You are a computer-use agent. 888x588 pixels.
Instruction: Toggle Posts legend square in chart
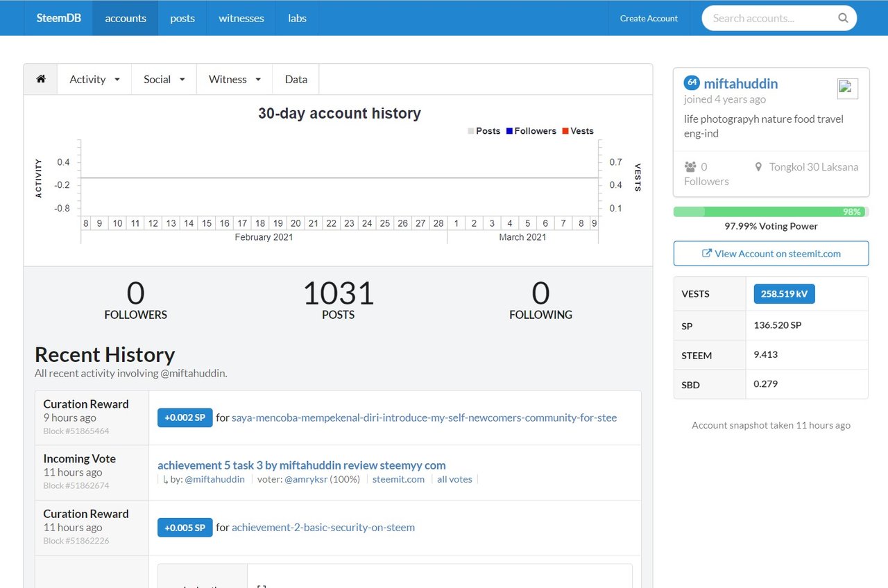click(471, 131)
